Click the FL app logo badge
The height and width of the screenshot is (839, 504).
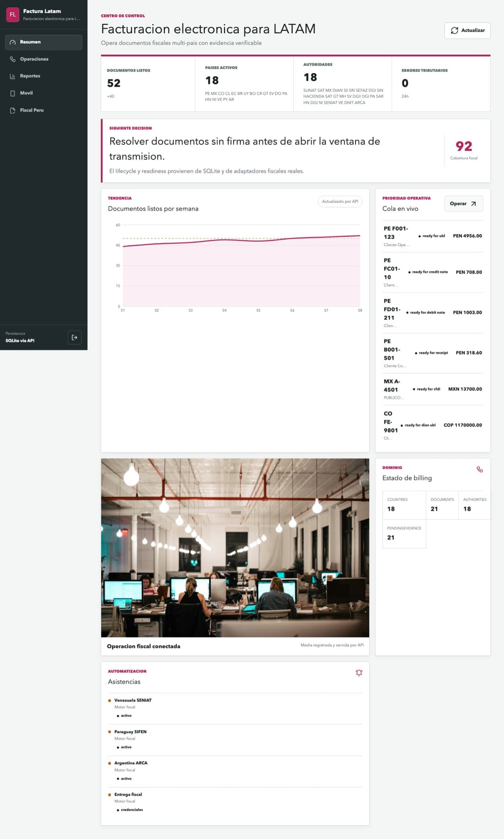click(x=13, y=15)
